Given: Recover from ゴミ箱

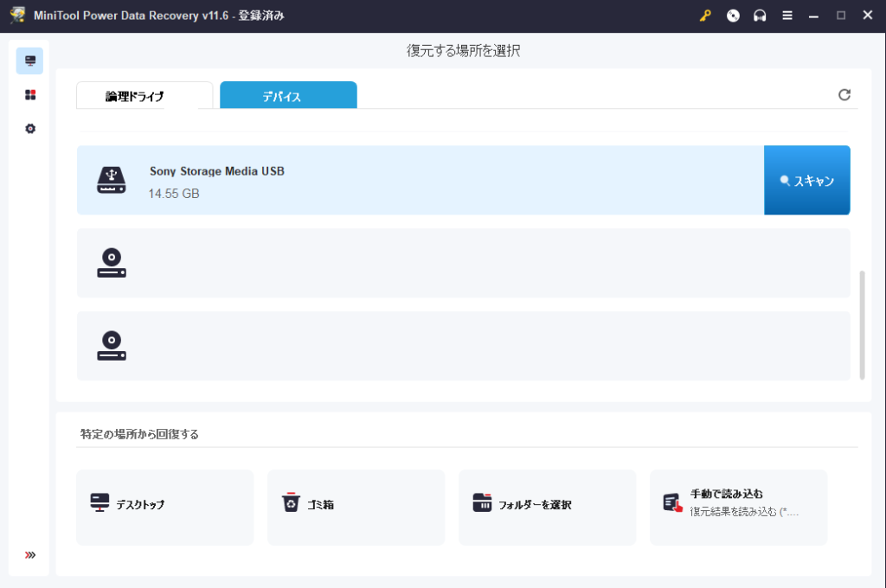Looking at the screenshot, I should (356, 508).
